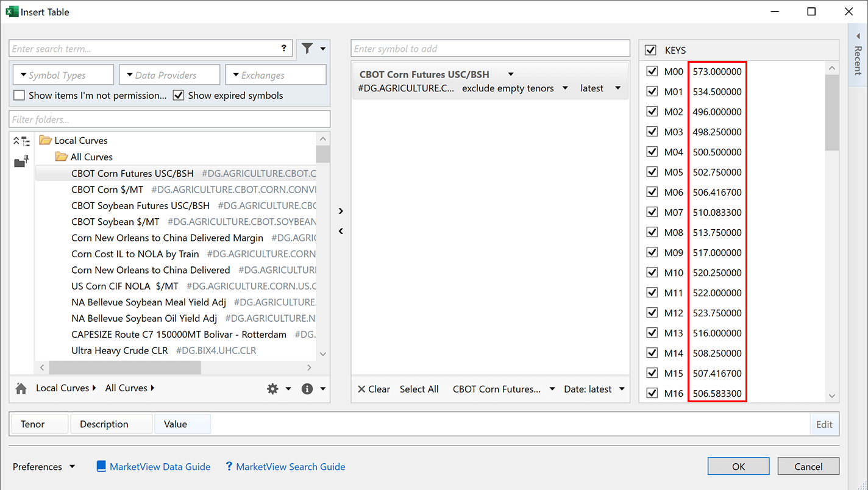868x490 pixels.
Task: Open the filter options dropdown arrow
Action: coord(323,49)
